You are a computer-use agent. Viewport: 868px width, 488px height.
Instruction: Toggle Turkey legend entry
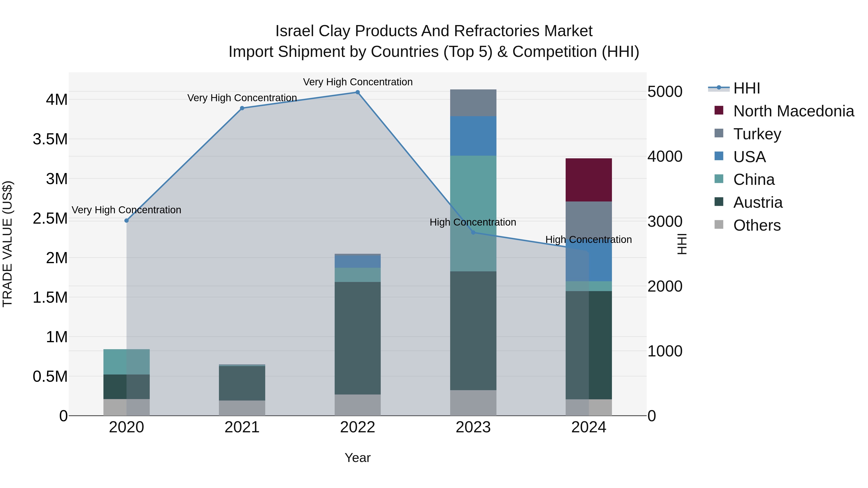[x=748, y=134]
